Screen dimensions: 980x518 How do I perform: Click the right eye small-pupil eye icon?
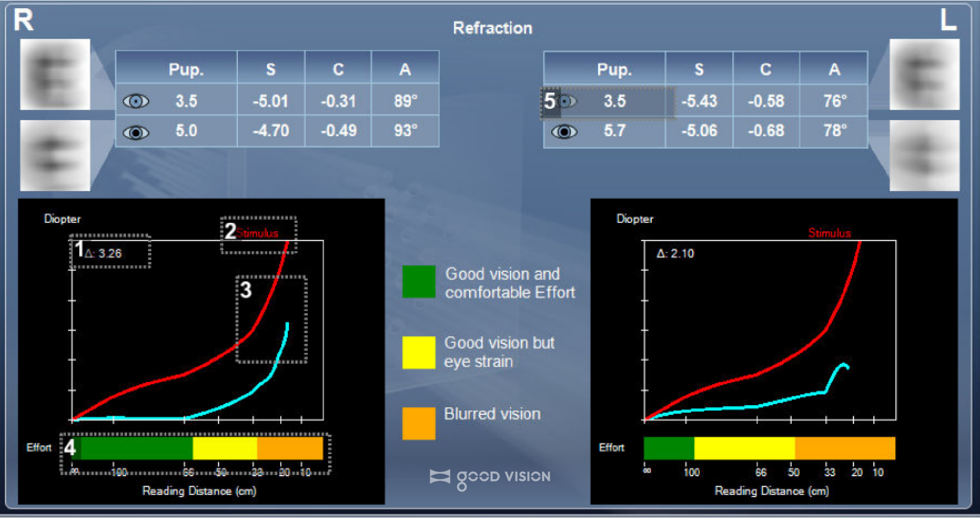[136, 101]
